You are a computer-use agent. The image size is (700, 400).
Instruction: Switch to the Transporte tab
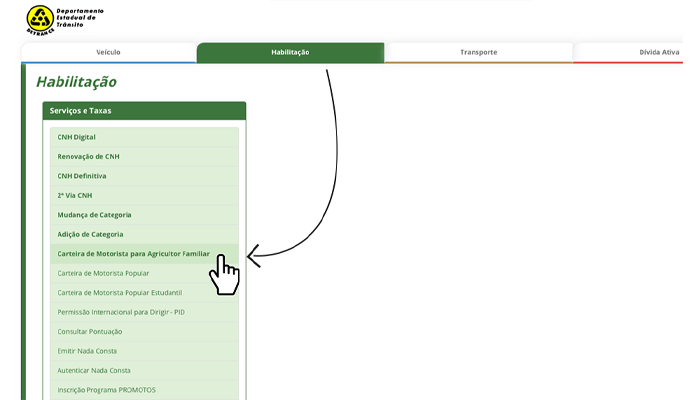(479, 52)
